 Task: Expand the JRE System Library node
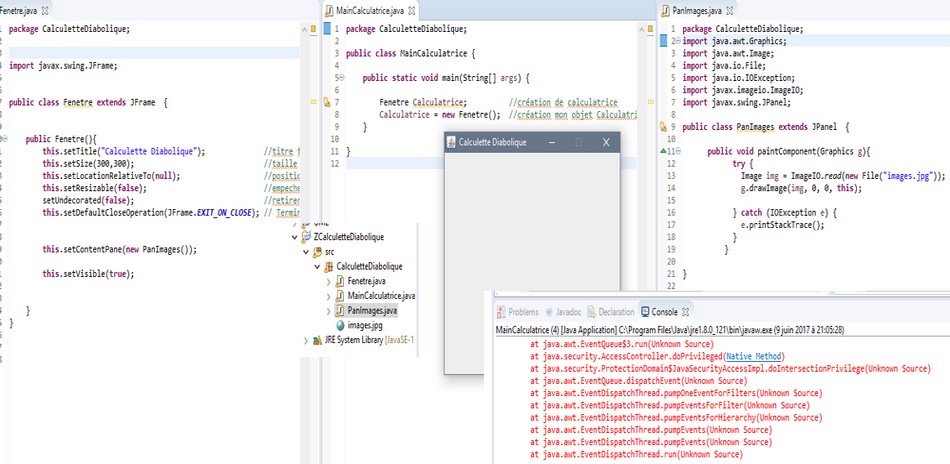305,340
